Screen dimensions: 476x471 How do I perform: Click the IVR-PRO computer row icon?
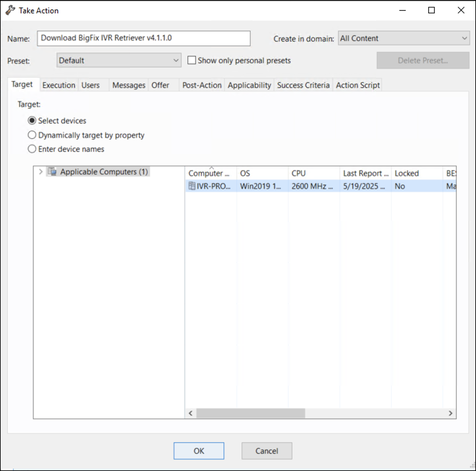pyautogui.click(x=192, y=186)
